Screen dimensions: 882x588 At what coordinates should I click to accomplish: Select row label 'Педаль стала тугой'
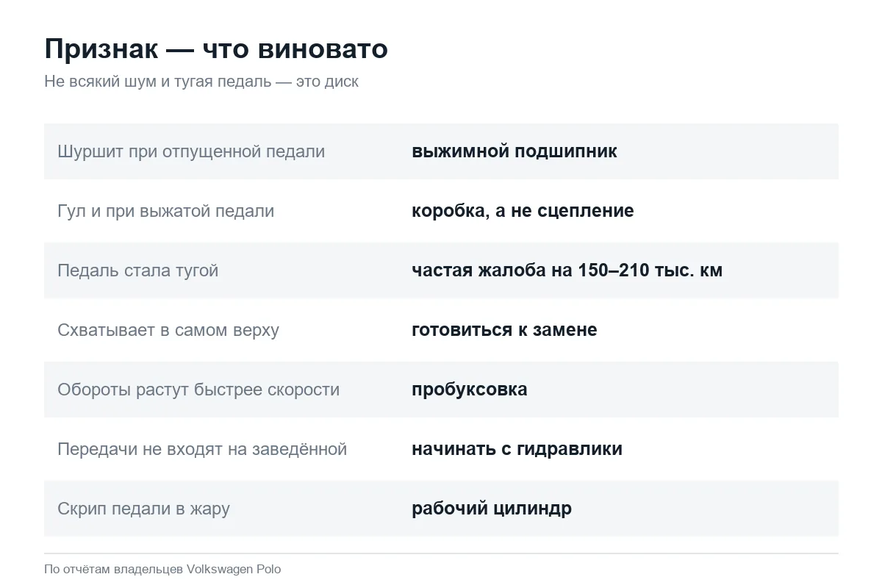(x=138, y=270)
